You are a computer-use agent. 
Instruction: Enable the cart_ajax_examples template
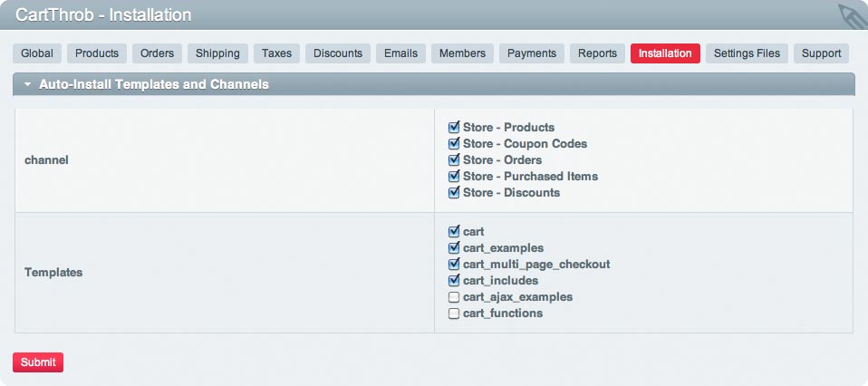tap(454, 297)
